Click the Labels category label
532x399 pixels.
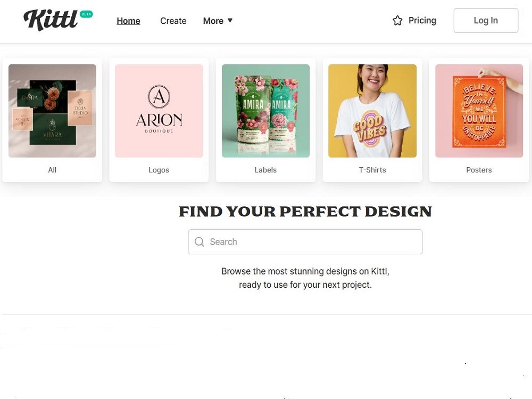coord(265,170)
